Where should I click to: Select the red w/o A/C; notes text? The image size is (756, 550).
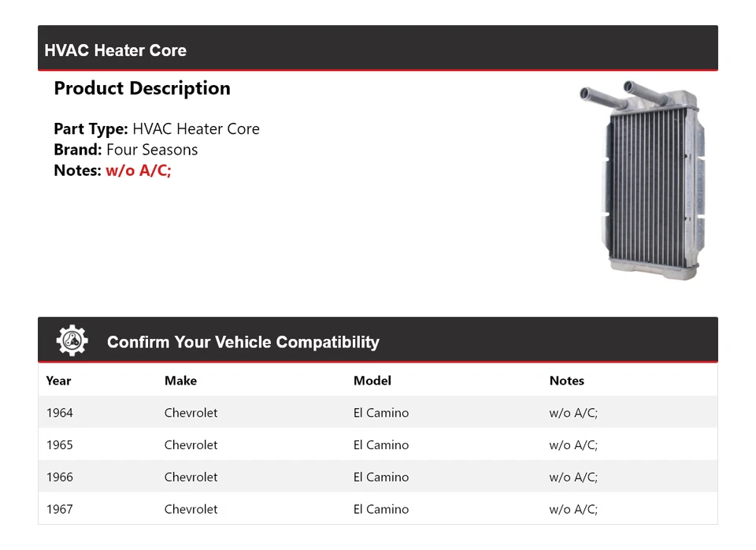(x=139, y=170)
